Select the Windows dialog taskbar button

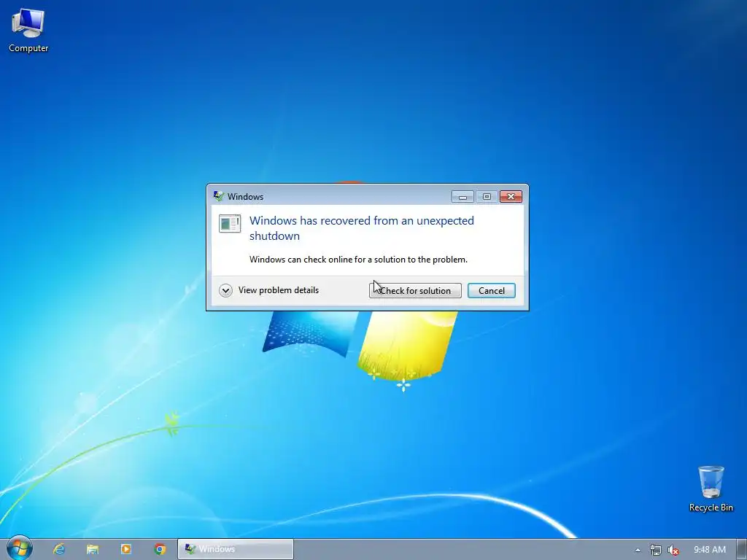[236, 549]
